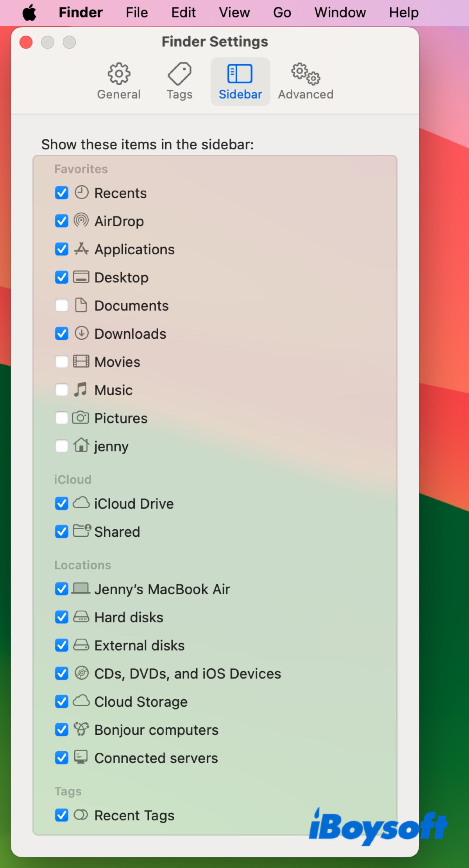The width and height of the screenshot is (469, 868).
Task: Click the Music note icon
Action: (81, 389)
